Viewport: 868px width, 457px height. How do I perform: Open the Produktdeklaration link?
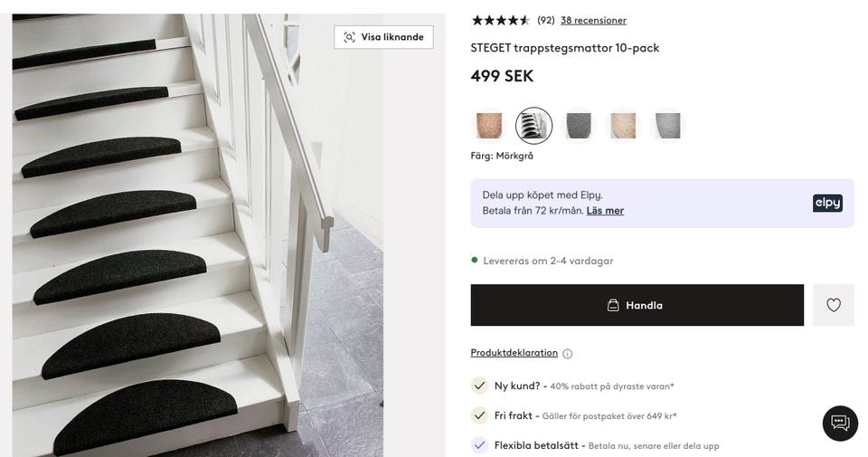(x=514, y=353)
